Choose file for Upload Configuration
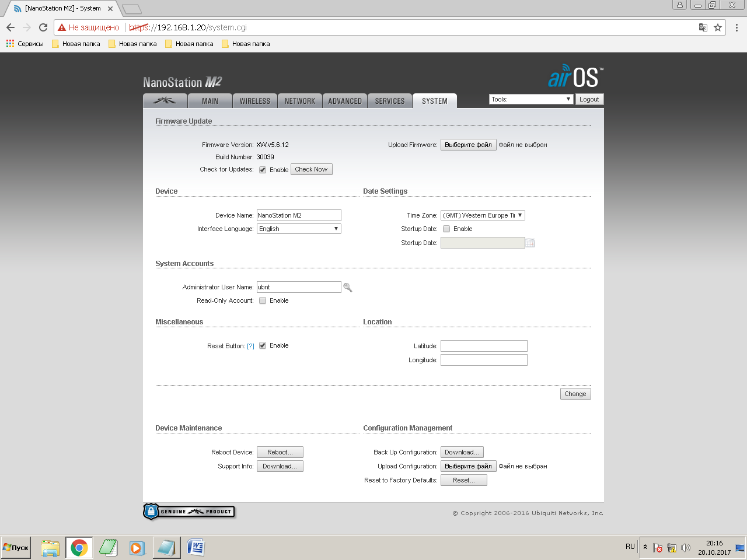This screenshot has width=747, height=560. point(469,466)
